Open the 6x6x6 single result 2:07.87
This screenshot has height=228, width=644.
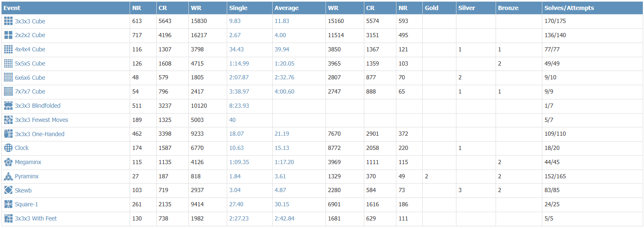tap(239, 78)
